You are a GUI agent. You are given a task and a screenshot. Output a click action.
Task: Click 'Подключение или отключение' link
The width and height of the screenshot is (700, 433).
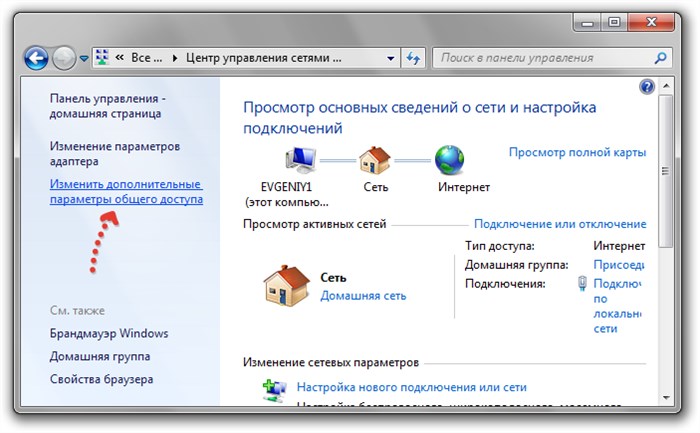[560, 224]
